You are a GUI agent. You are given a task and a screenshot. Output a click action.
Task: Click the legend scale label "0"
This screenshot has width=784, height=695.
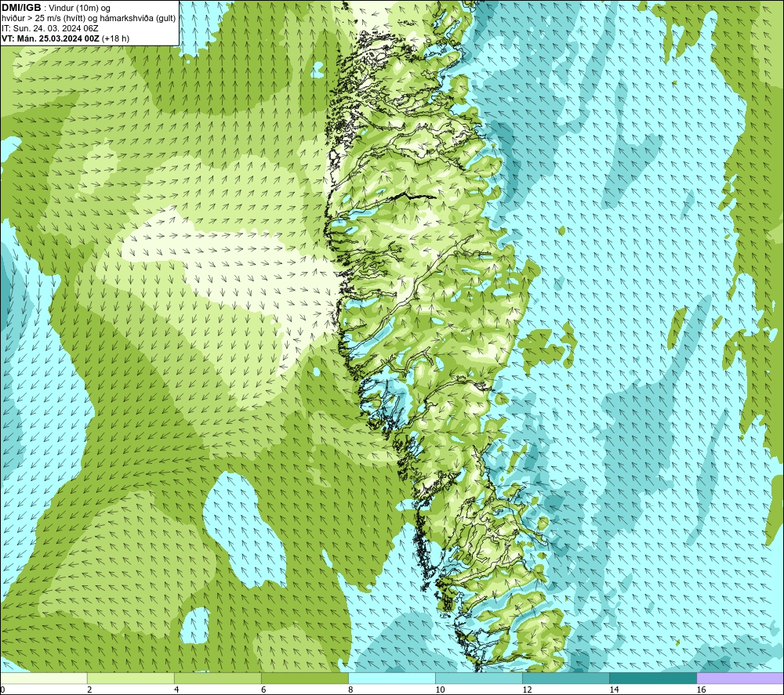click(3, 690)
